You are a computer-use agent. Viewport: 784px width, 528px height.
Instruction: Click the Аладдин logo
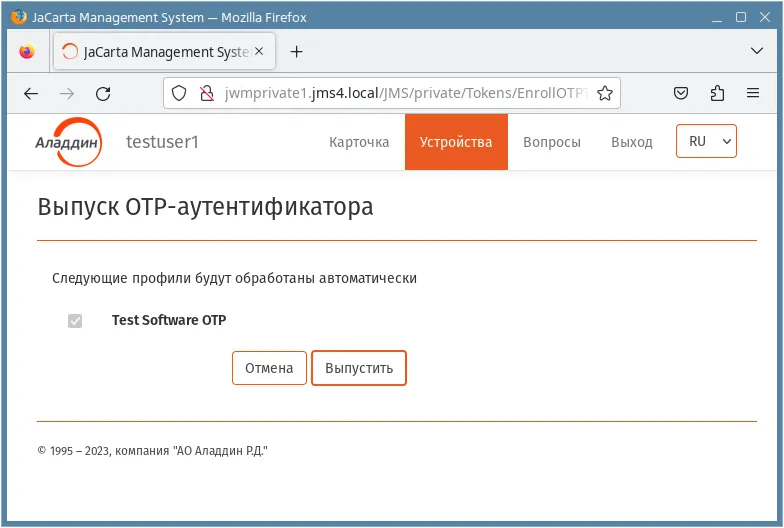[68, 142]
